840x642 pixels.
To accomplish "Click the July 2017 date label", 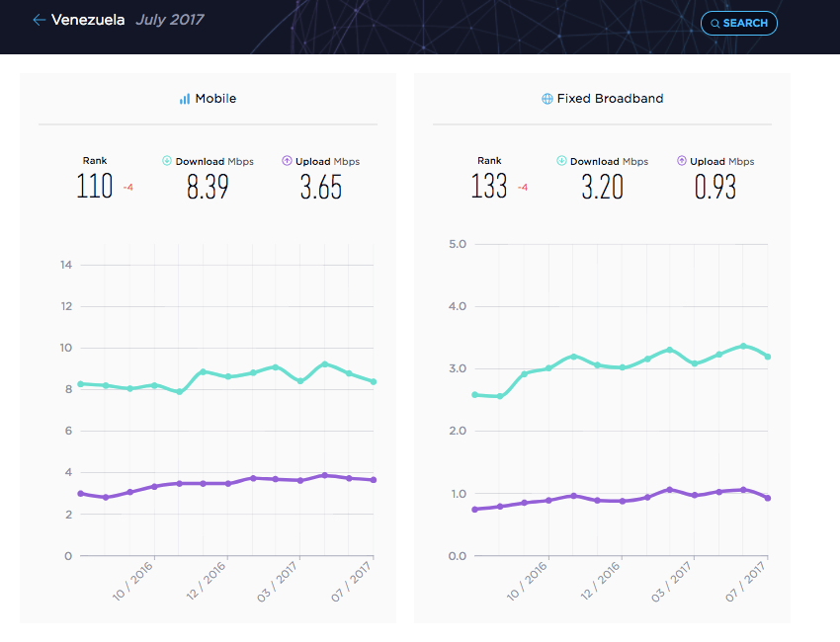I will pyautogui.click(x=169, y=20).
